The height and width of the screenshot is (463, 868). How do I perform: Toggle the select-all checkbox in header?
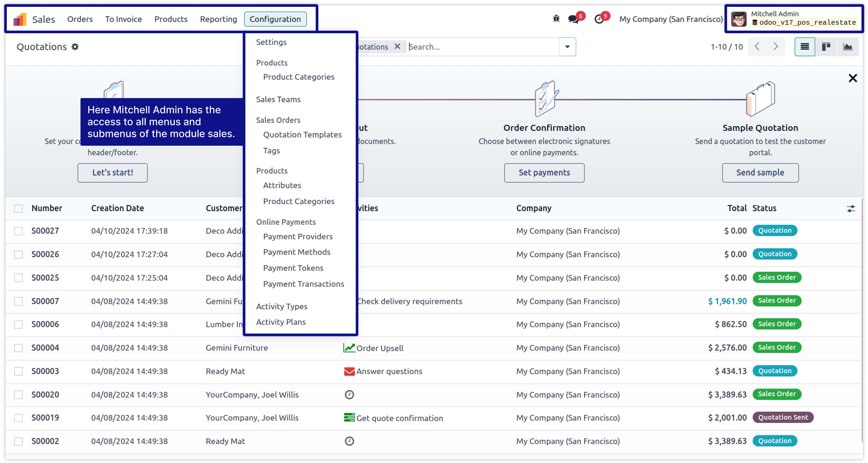coord(18,209)
